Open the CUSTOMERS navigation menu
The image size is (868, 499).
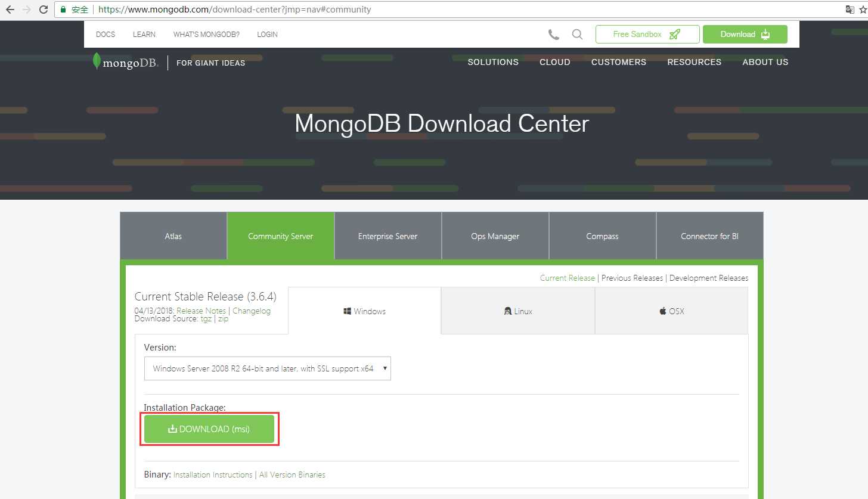pyautogui.click(x=619, y=62)
